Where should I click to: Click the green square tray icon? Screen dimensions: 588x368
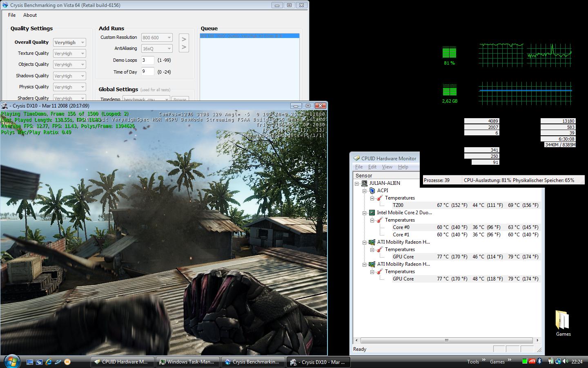click(x=525, y=361)
